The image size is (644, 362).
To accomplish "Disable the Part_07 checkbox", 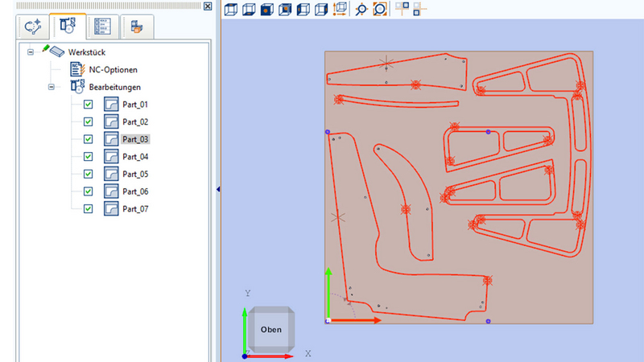I will pyautogui.click(x=88, y=209).
